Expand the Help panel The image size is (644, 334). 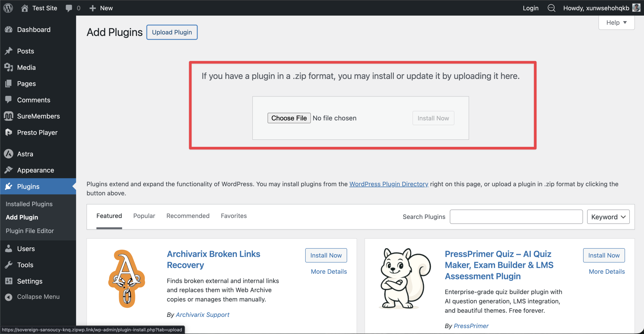[x=616, y=22]
